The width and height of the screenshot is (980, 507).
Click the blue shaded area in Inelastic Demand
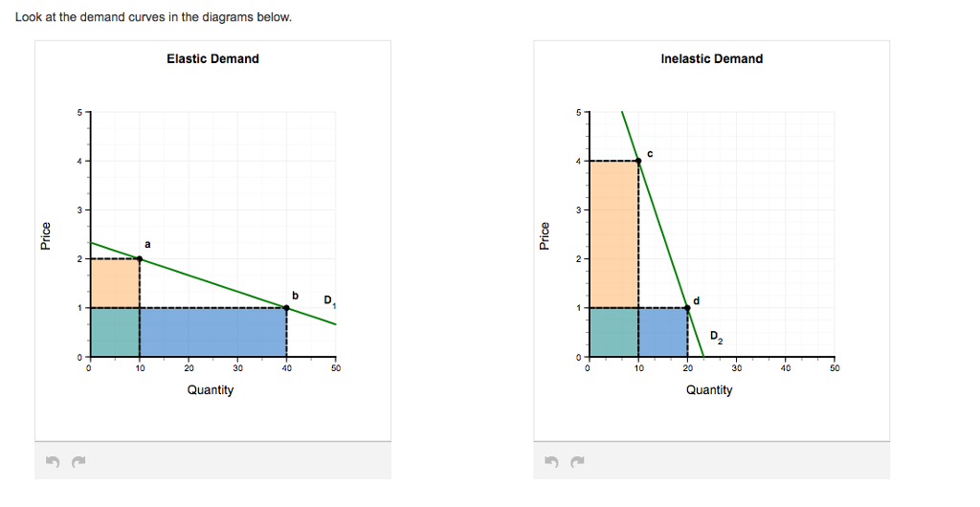(x=663, y=332)
